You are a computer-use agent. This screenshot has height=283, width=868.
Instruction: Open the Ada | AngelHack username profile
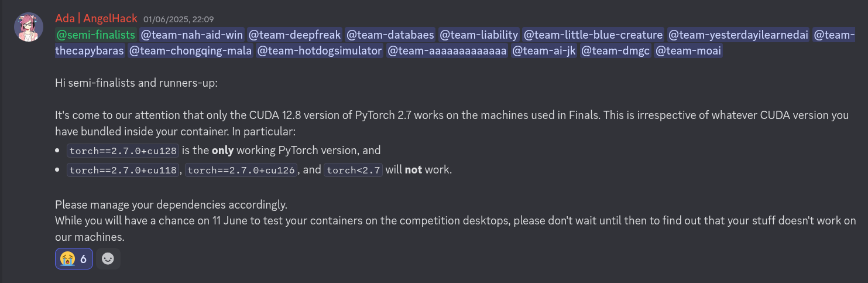coord(96,19)
